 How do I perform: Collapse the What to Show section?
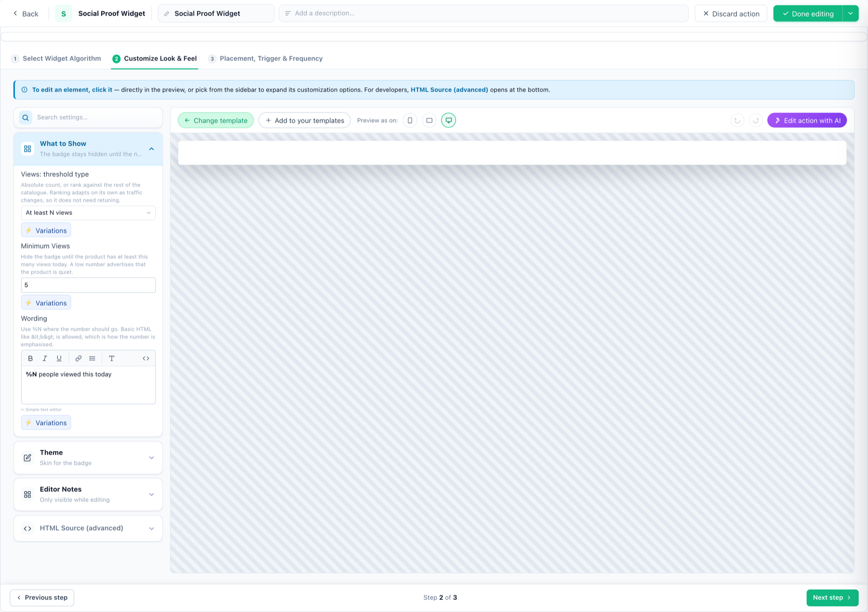pos(151,149)
